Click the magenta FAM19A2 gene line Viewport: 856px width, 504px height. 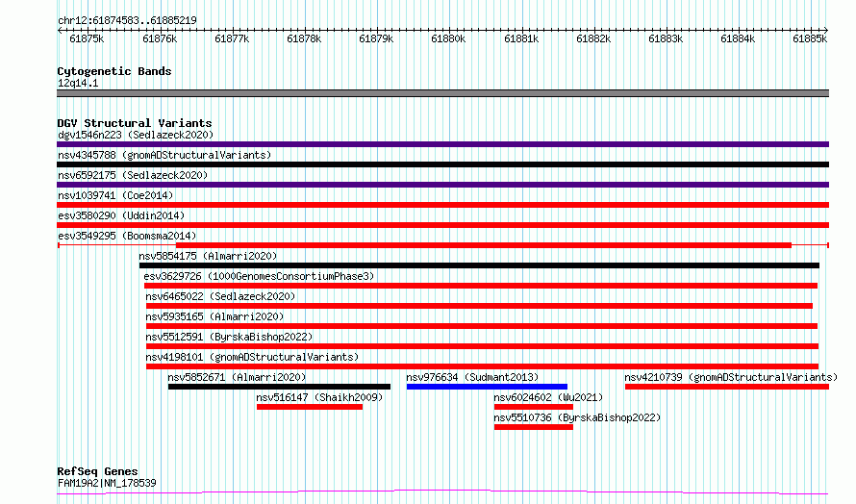click(442, 492)
